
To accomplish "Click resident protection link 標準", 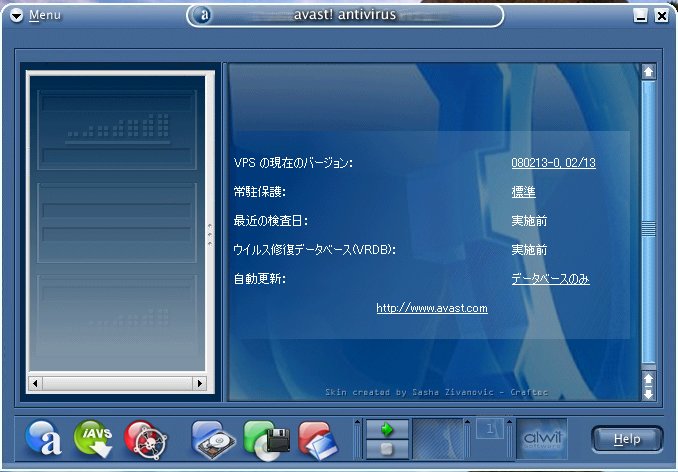I will click(x=524, y=192).
